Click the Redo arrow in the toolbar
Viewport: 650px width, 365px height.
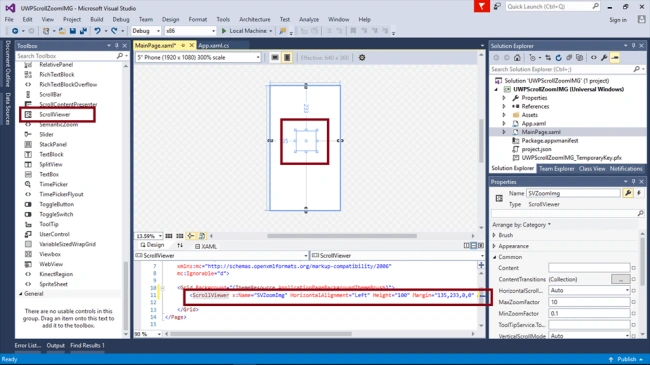click(114, 31)
